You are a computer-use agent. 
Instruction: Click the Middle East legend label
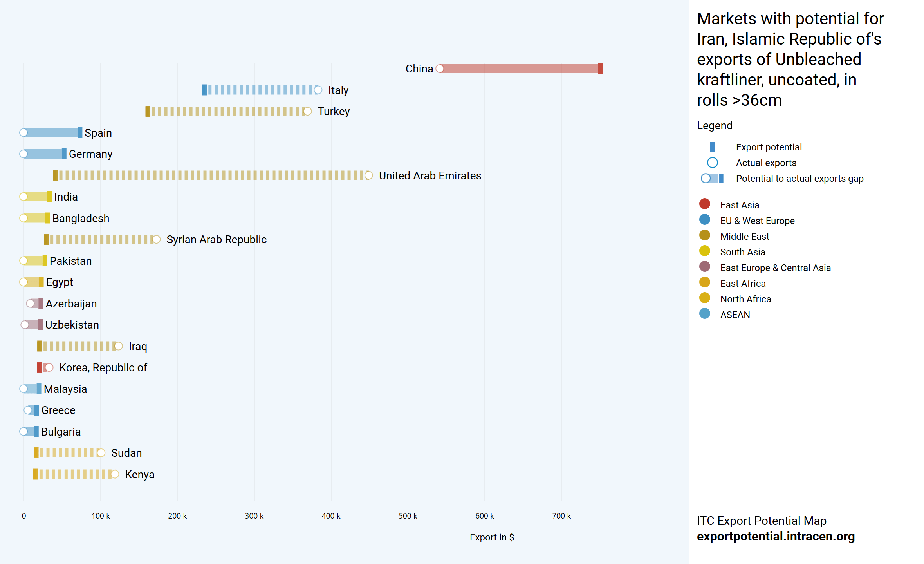pyautogui.click(x=744, y=237)
